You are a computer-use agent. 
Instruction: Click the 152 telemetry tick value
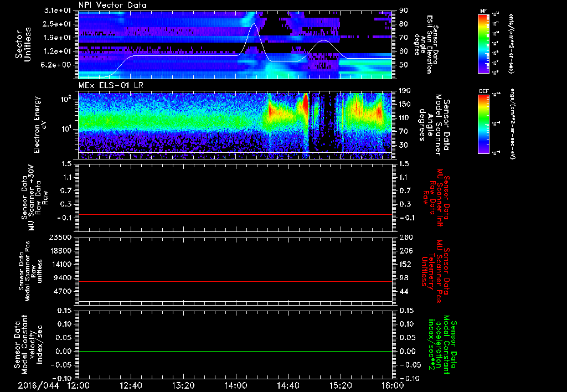tap(406, 264)
